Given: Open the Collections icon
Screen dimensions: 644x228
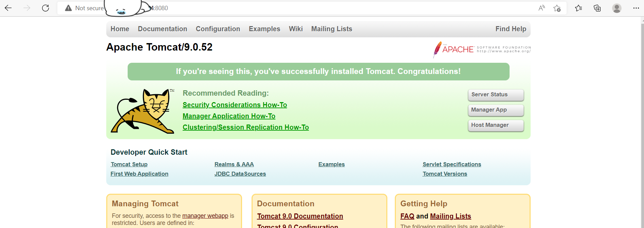Looking at the screenshot, I should coord(597,8).
